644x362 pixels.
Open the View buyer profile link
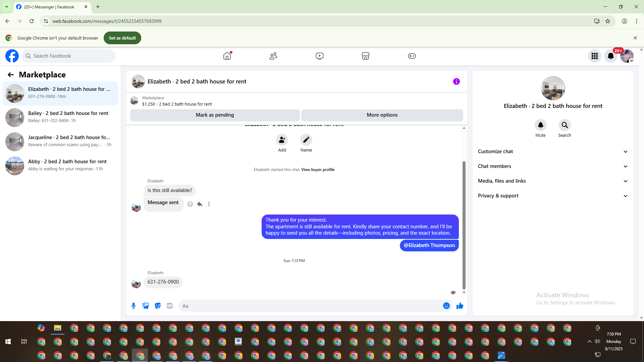click(318, 170)
